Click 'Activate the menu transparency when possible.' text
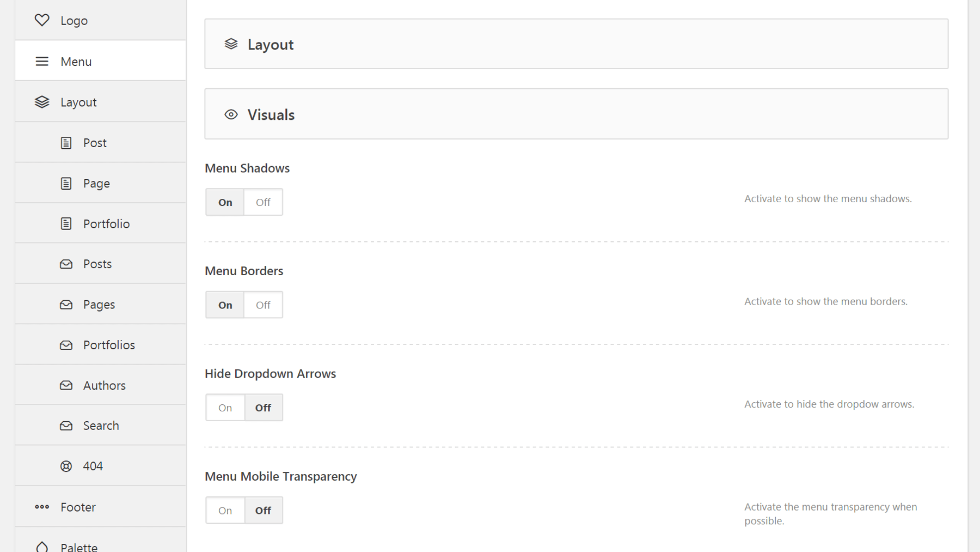This screenshot has width=980, height=552. [831, 514]
